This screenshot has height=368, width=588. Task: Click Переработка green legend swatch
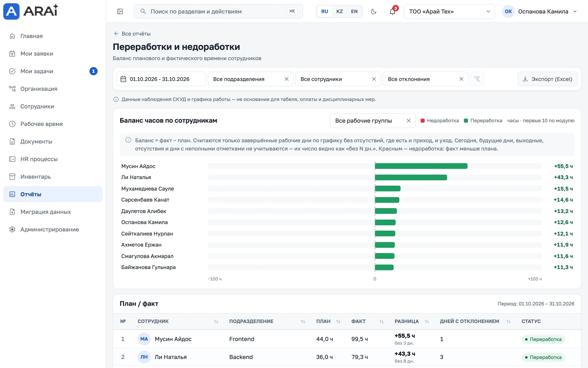pos(466,120)
